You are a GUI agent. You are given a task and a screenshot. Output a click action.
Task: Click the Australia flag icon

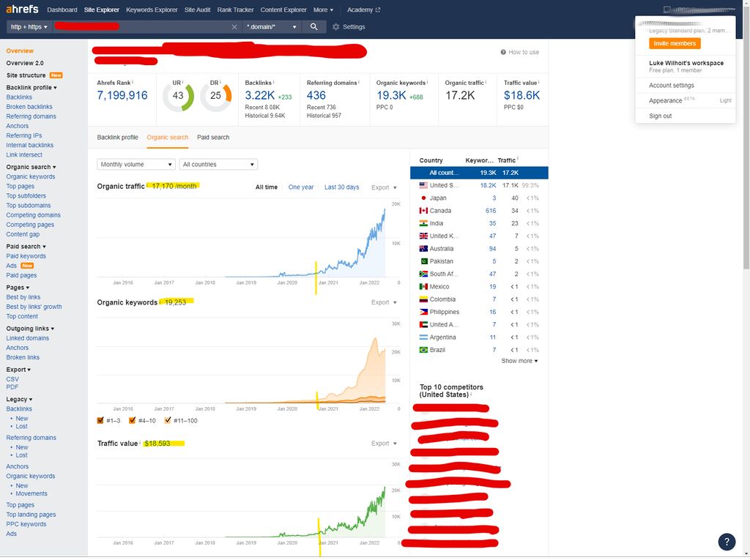[x=423, y=249]
